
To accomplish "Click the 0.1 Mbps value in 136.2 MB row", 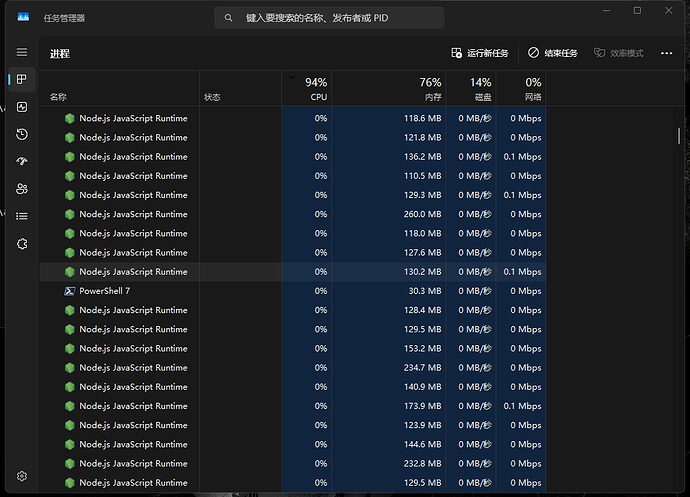I will [x=522, y=157].
